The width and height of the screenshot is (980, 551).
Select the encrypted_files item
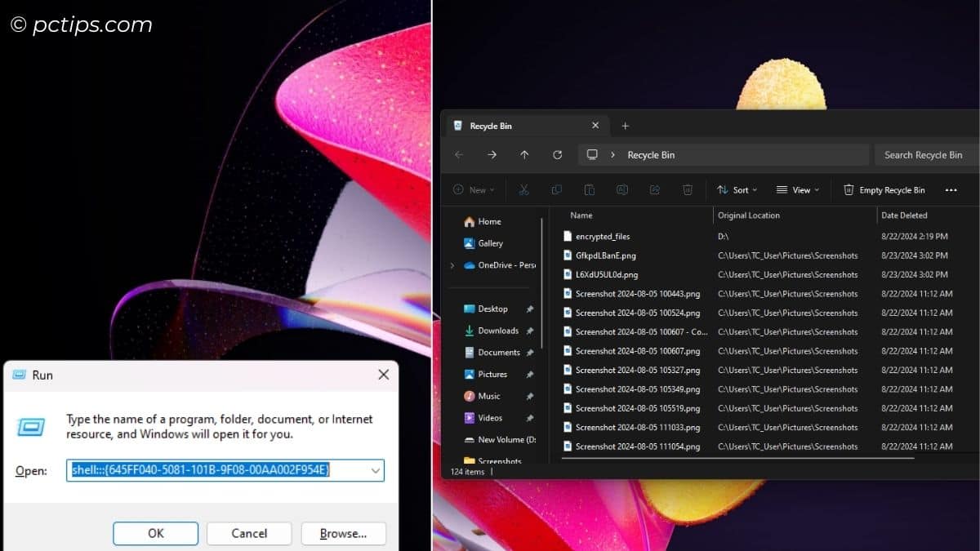pos(602,237)
